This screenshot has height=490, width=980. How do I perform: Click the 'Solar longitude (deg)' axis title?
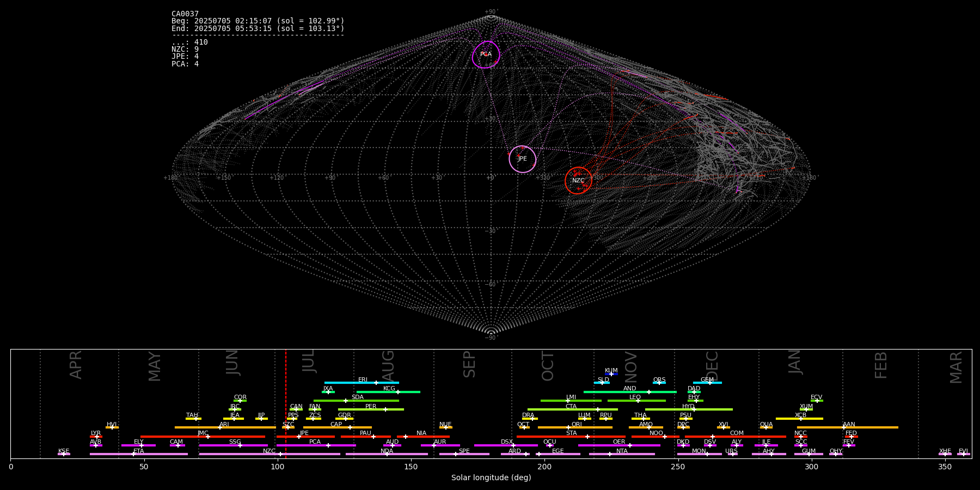pyautogui.click(x=491, y=477)
